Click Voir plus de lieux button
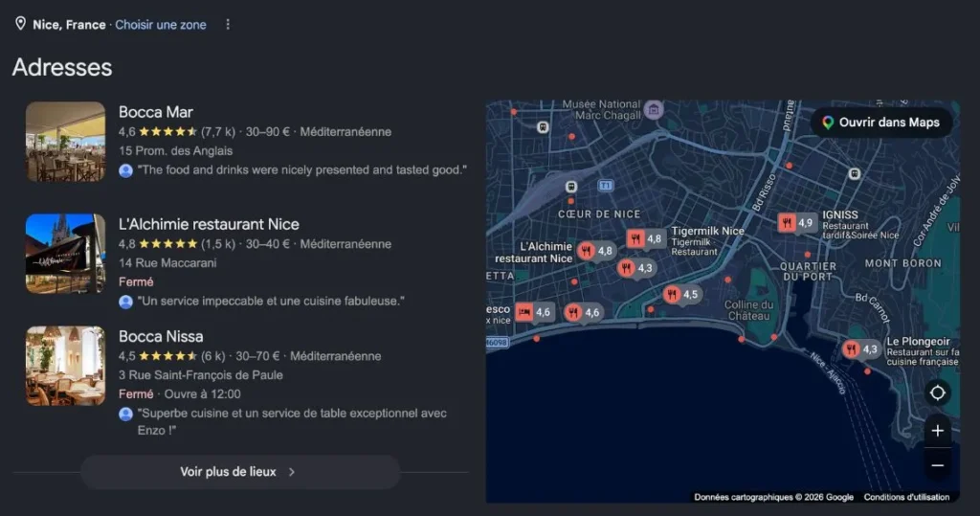 240,472
